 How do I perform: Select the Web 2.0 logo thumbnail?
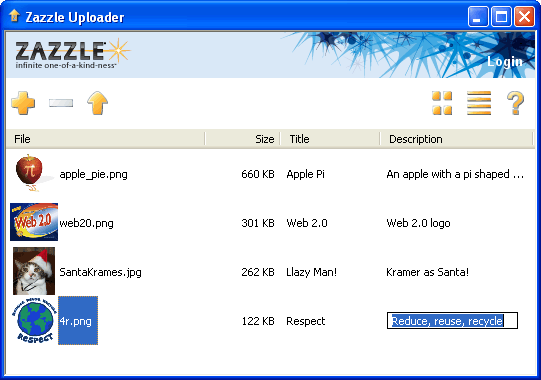click(34, 222)
